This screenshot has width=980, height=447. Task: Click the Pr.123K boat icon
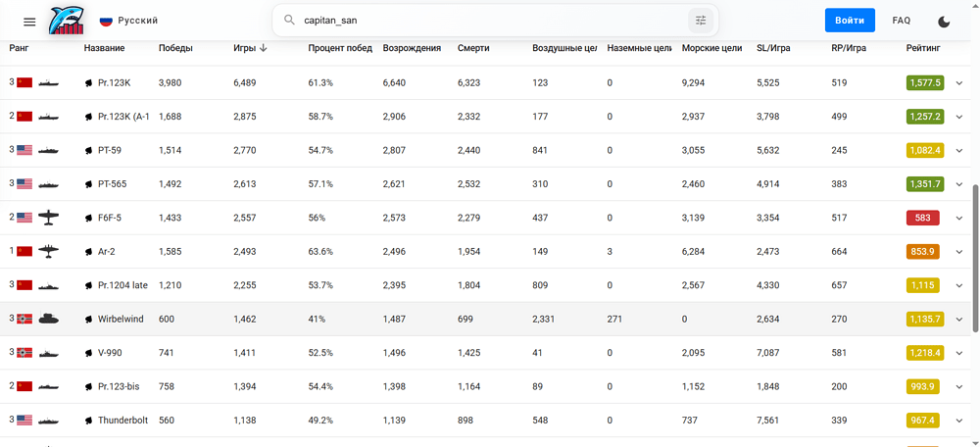(x=48, y=83)
